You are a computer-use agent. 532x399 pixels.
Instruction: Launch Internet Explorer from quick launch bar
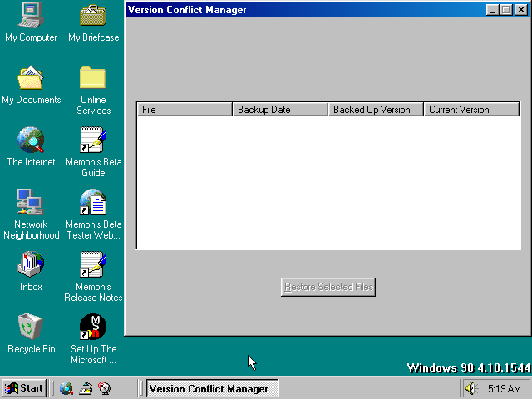pos(66,388)
